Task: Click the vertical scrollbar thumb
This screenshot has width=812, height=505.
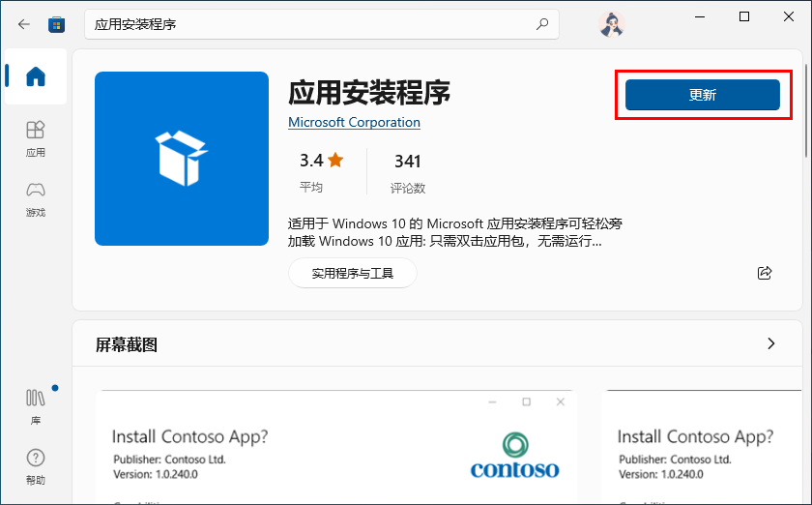Action: coord(806,111)
